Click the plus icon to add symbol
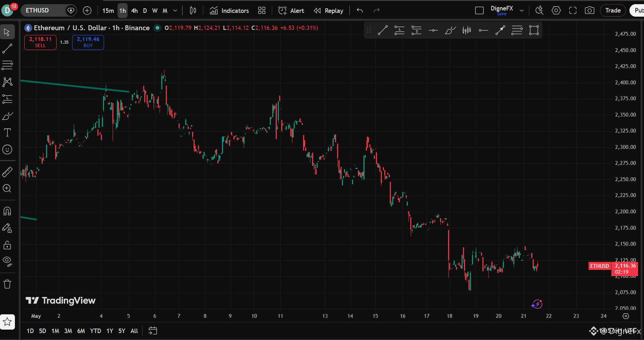The width and height of the screenshot is (644, 340). click(87, 11)
